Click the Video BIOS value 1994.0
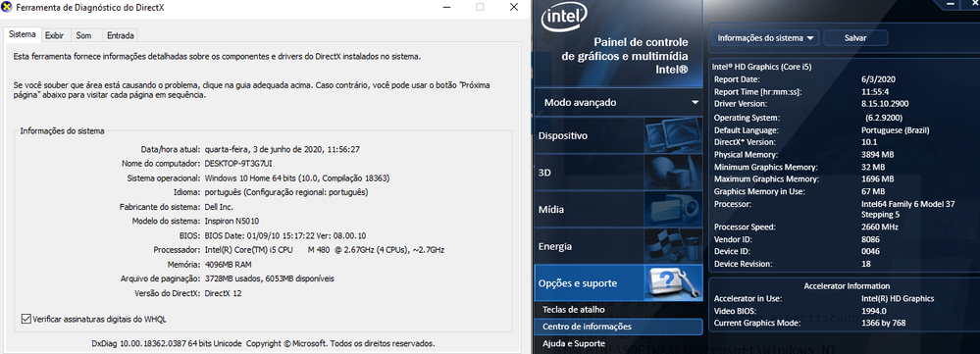This screenshot has height=354, width=980. 873,310
